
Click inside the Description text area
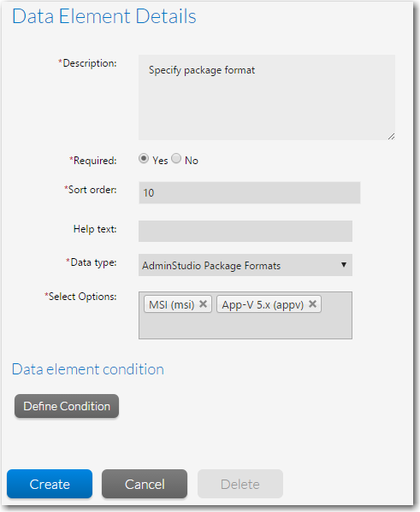point(267,97)
